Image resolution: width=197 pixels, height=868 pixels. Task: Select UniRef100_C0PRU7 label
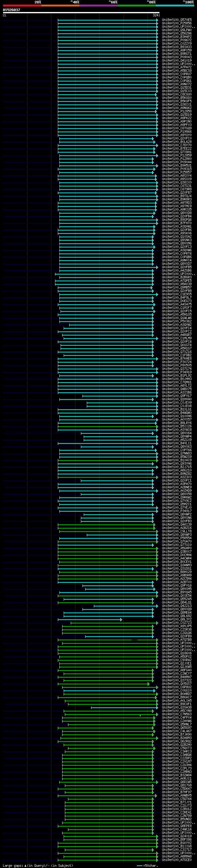pos(177,74)
